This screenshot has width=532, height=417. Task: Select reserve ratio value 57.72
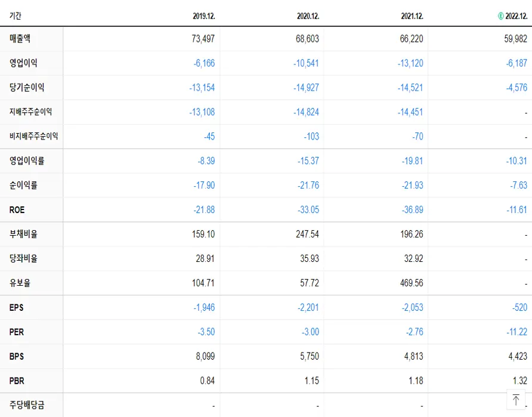point(310,283)
